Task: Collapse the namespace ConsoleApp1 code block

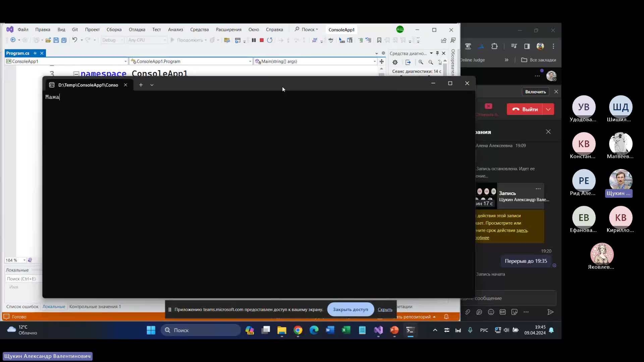Action: [76, 74]
